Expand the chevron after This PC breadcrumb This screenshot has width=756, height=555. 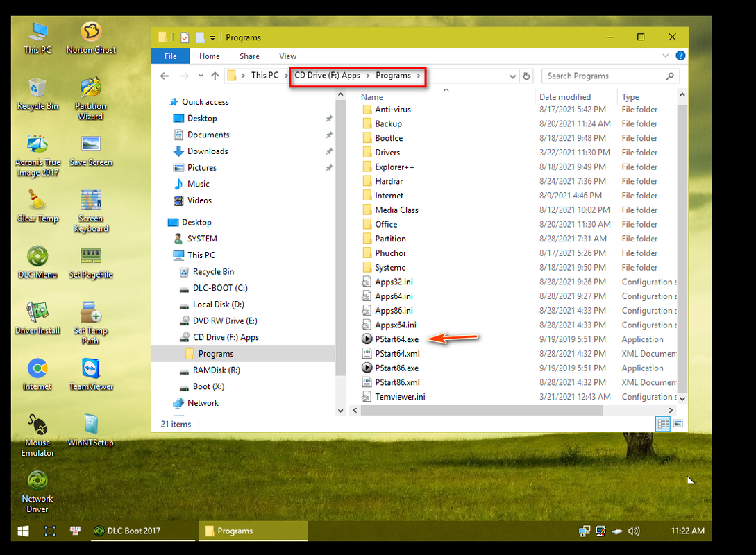286,76
